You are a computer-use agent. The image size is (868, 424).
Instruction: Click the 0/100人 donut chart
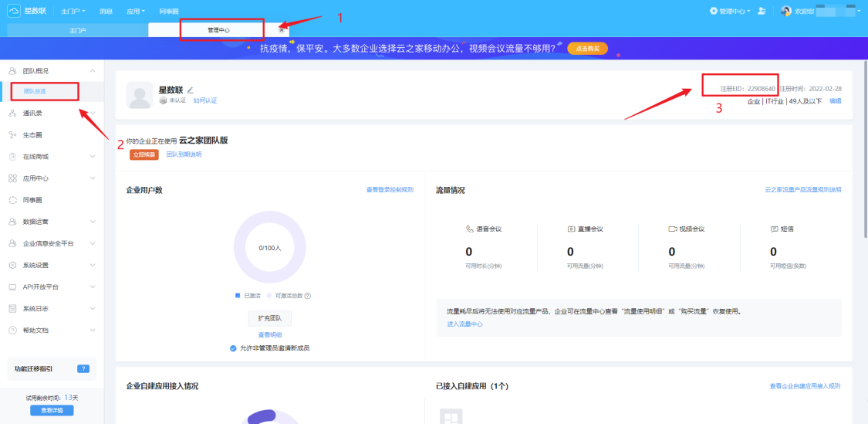269,248
